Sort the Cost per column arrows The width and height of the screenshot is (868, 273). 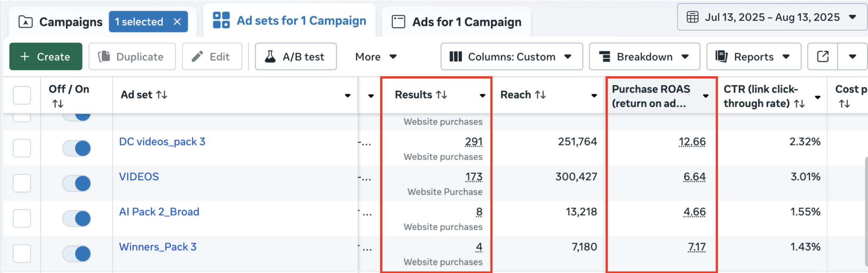tap(844, 104)
